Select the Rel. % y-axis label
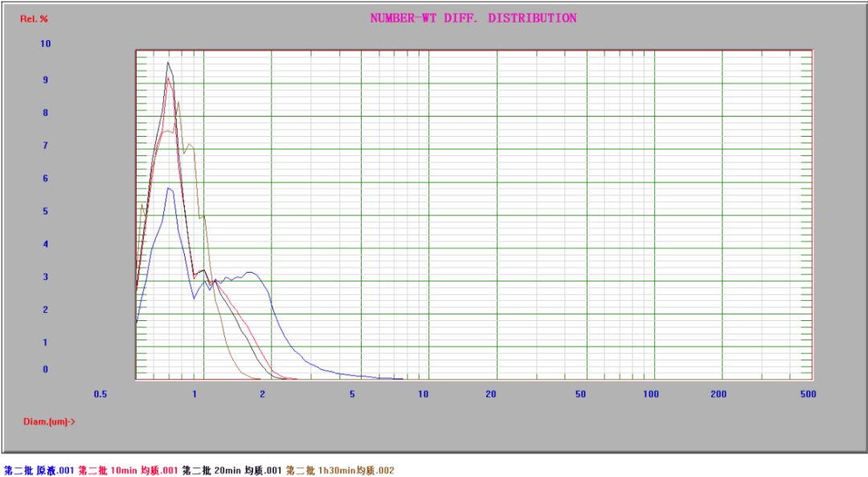This screenshot has width=868, height=477. click(35, 19)
